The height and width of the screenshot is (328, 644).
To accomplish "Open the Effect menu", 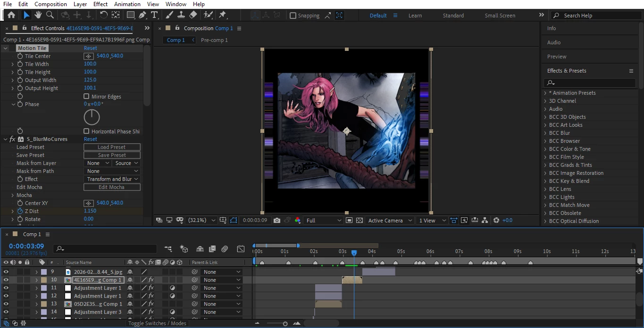I will point(100,4).
